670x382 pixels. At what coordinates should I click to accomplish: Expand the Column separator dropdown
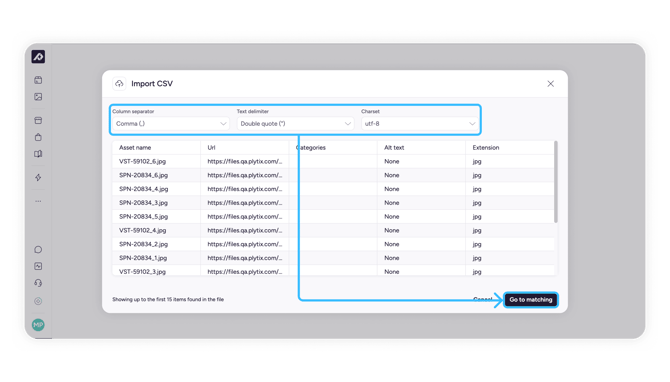(171, 123)
